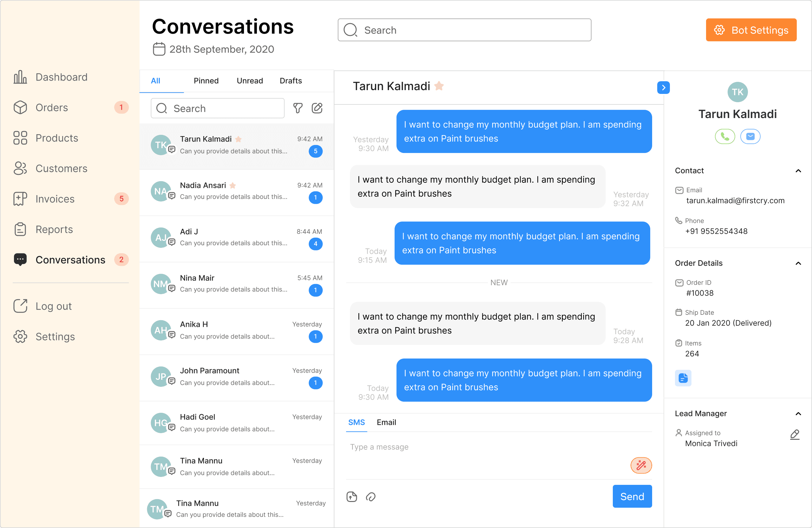Click the upload file icon beside the attachment link

[x=352, y=497]
